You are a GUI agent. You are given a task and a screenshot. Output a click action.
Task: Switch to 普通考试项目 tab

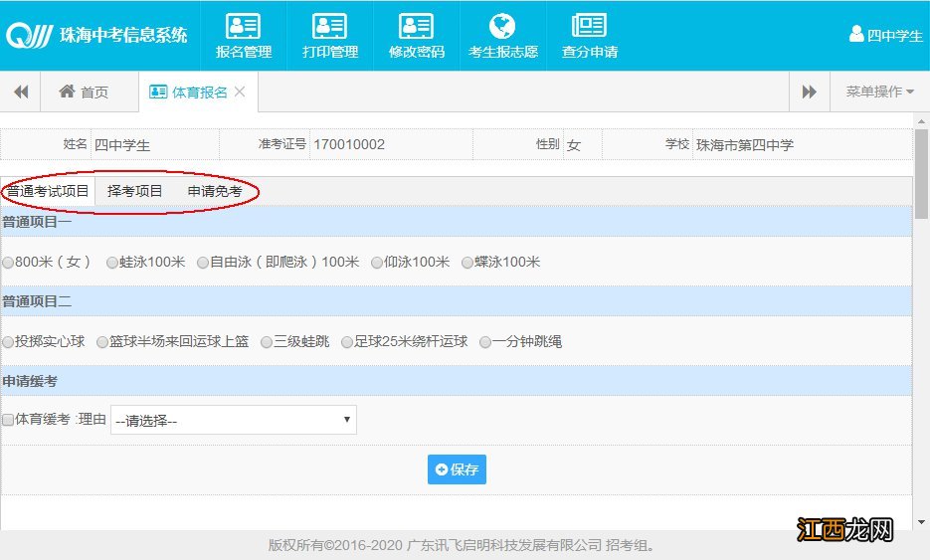(x=48, y=191)
